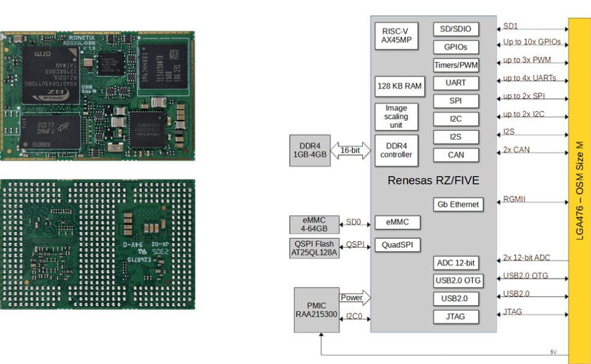591x364 pixels.
Task: Select the white eMMC interface block
Action: pyautogui.click(x=397, y=222)
